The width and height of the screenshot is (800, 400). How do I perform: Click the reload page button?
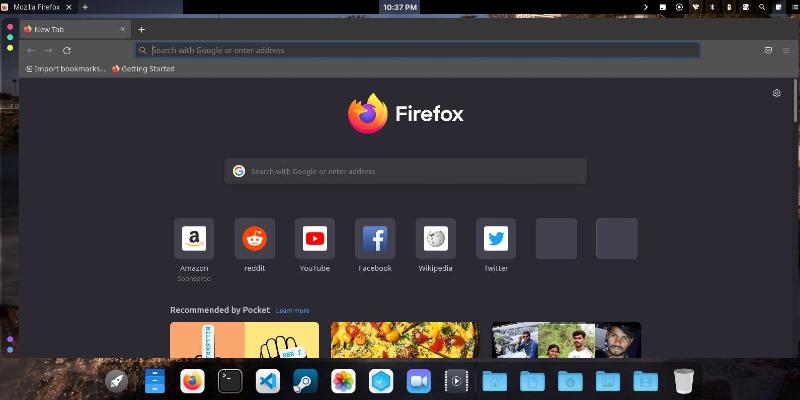[67, 50]
